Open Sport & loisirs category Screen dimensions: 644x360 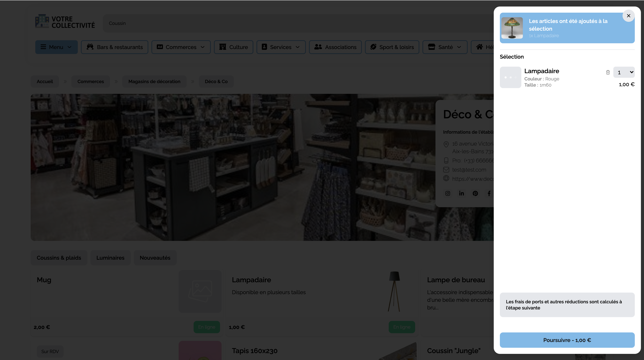[392, 47]
